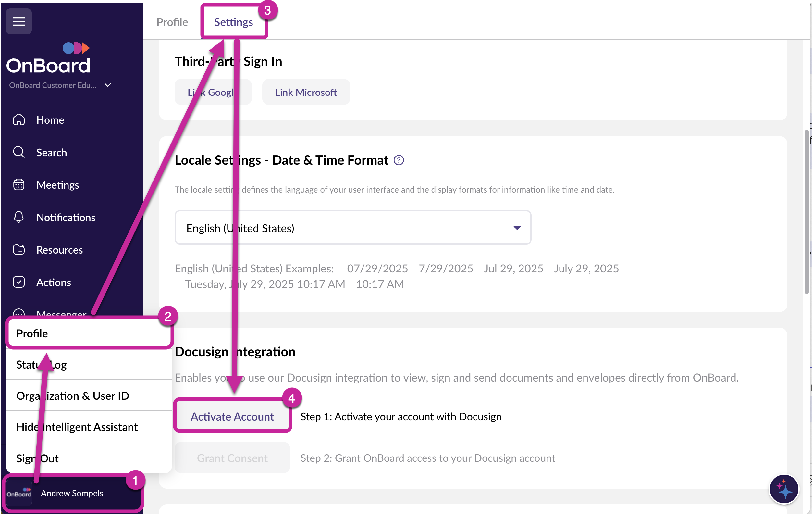The image size is (812, 515).
Task: Click the Meetings calendar icon
Action: click(19, 185)
